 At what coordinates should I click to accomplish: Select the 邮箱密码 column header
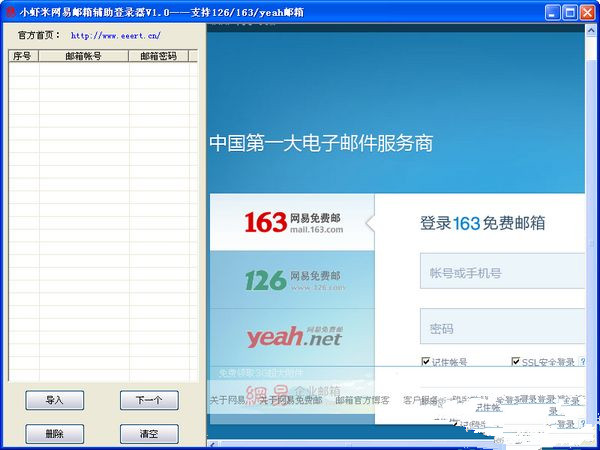pos(158,56)
